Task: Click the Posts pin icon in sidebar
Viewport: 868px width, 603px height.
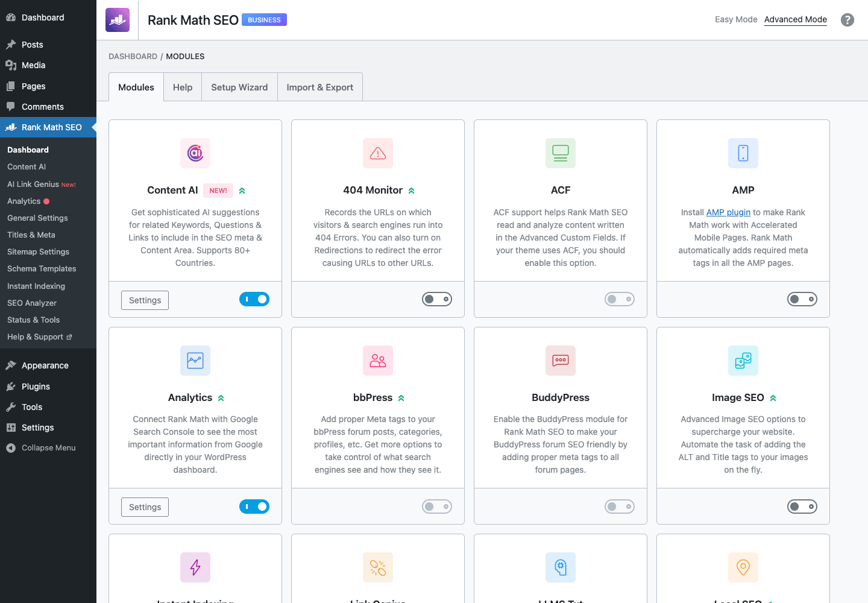Action: [11, 45]
